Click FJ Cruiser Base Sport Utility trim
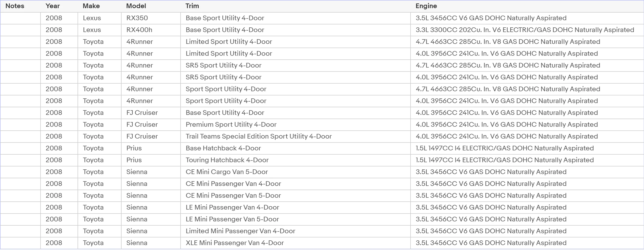This screenshot has width=644, height=250. click(x=295, y=113)
